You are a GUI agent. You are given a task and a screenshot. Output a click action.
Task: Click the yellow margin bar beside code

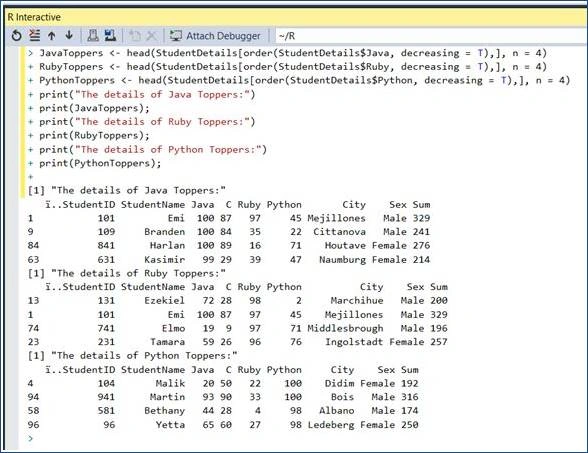point(22,123)
